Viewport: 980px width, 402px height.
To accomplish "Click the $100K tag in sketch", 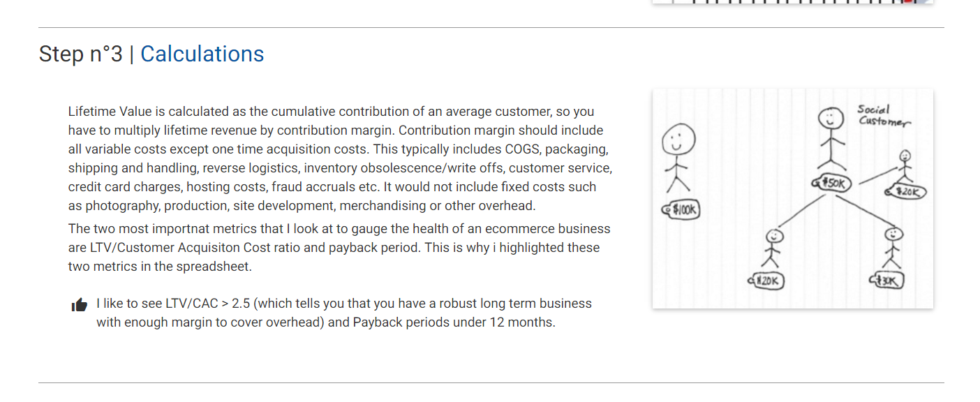I will 681,209.
